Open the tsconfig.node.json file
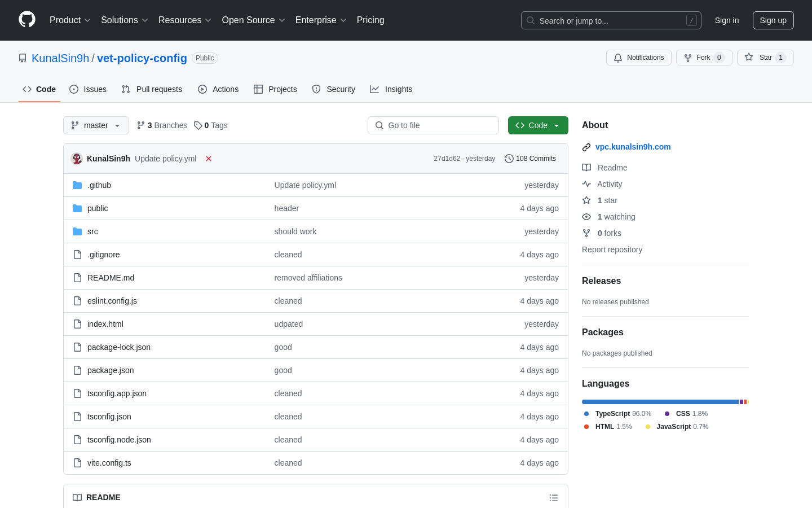This screenshot has height=508, width=812. point(119,440)
